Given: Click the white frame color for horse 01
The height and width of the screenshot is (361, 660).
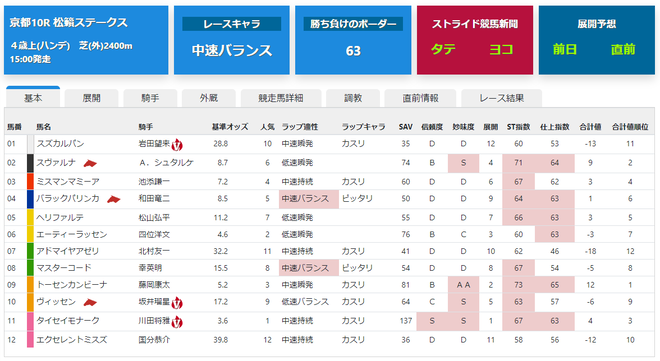Looking at the screenshot, I should tap(30, 144).
